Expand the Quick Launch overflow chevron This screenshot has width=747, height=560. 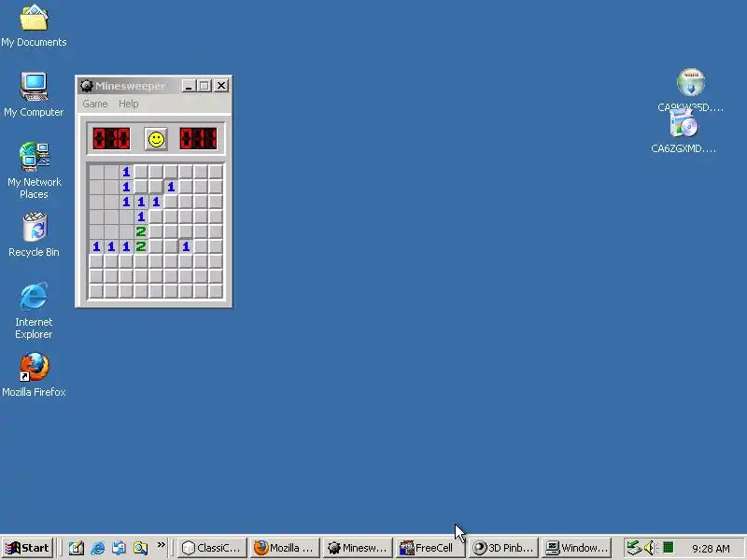(x=161, y=545)
